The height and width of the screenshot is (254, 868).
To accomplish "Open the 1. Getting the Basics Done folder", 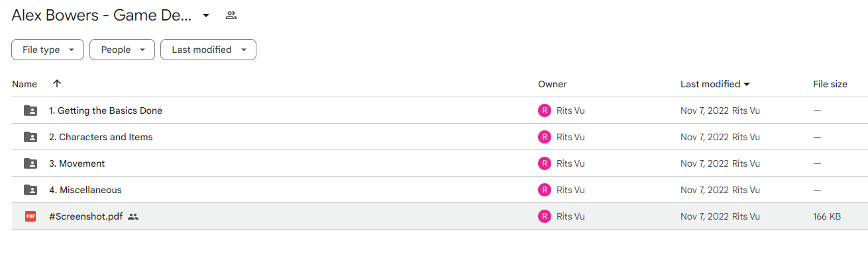I will click(105, 110).
